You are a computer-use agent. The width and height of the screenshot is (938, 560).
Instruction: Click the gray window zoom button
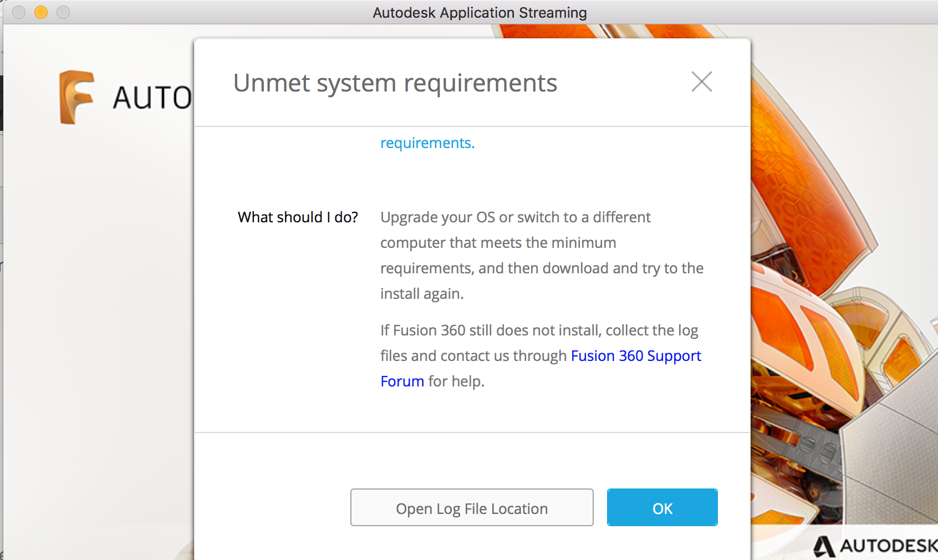tap(63, 12)
